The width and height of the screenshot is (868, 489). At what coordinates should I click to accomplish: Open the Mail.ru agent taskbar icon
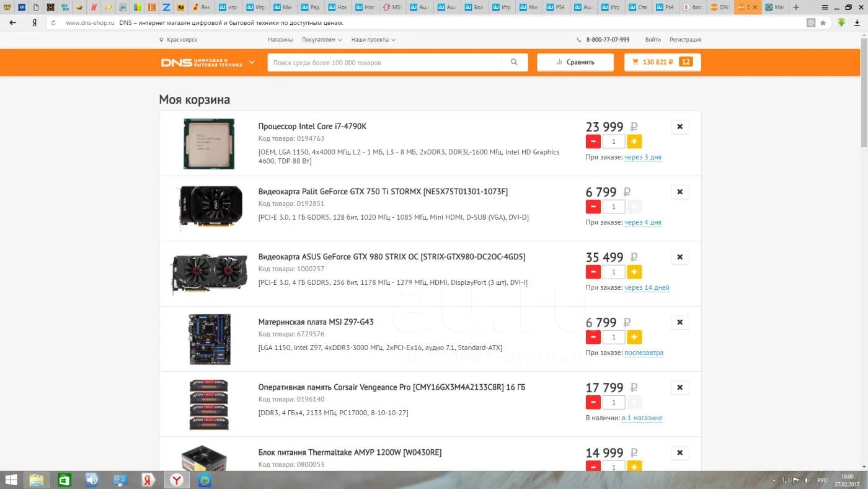tap(204, 480)
